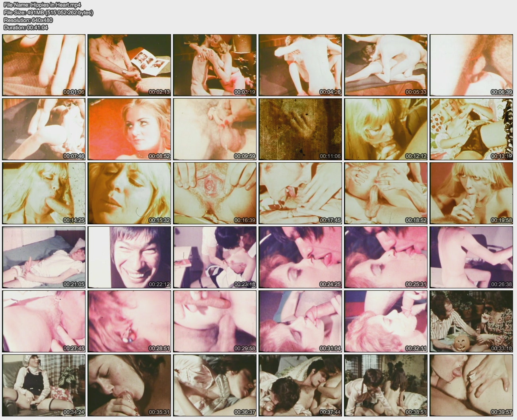Open the thumbnail at 00:08:52
This screenshot has width=517, height=420.
[129, 129]
